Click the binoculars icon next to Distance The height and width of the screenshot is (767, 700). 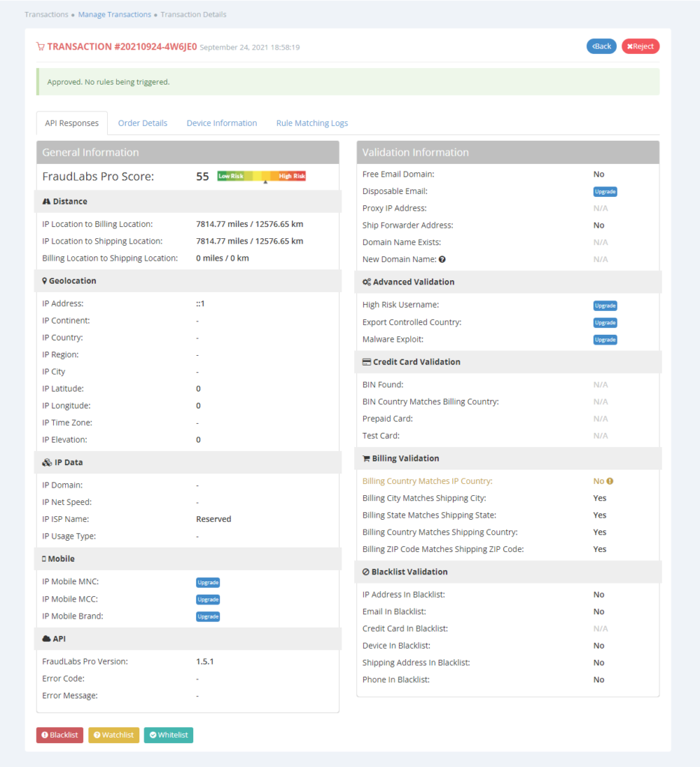(x=46, y=201)
